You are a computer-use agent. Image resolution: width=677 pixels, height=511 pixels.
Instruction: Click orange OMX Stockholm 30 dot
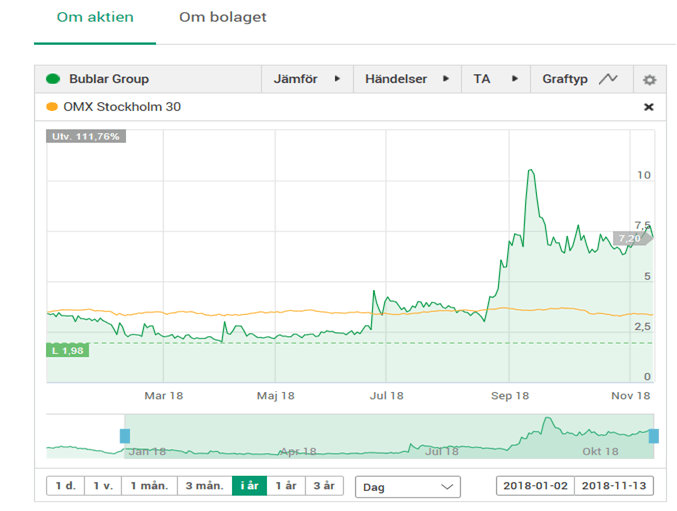click(x=51, y=107)
